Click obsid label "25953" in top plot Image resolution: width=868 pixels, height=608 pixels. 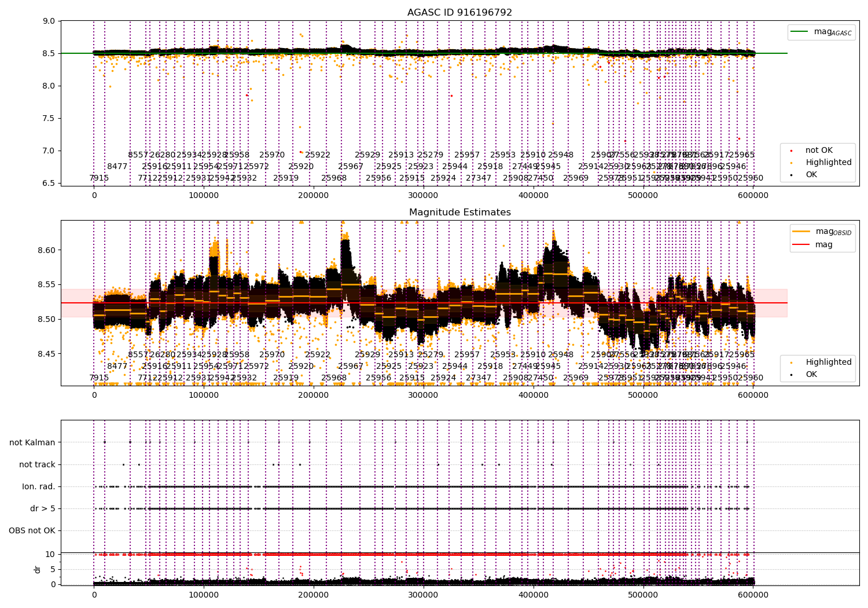pyautogui.click(x=503, y=155)
